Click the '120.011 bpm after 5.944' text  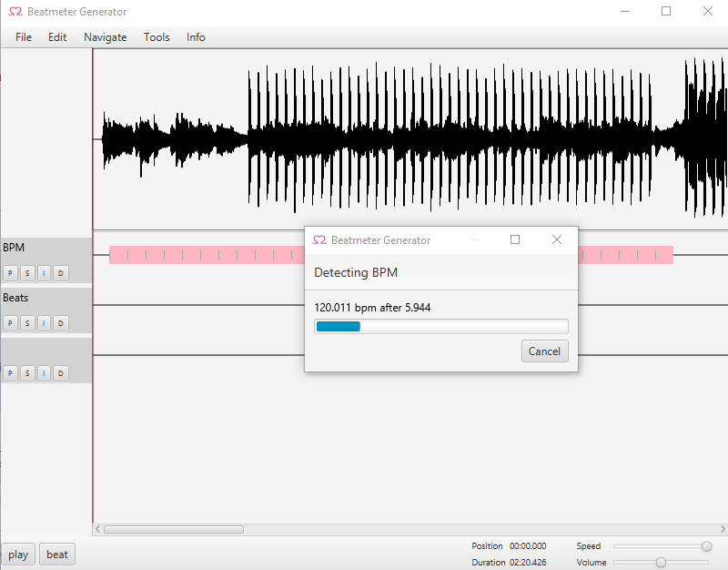[x=372, y=308]
